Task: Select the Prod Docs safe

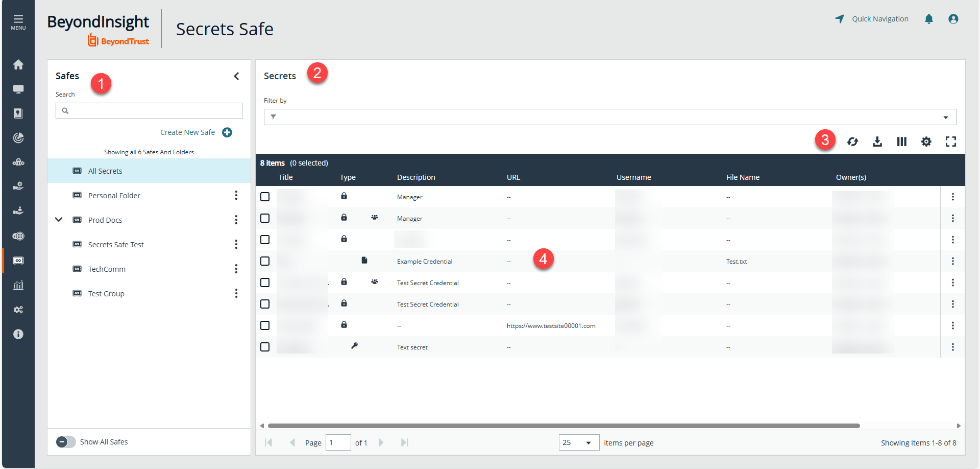Action: coord(105,220)
